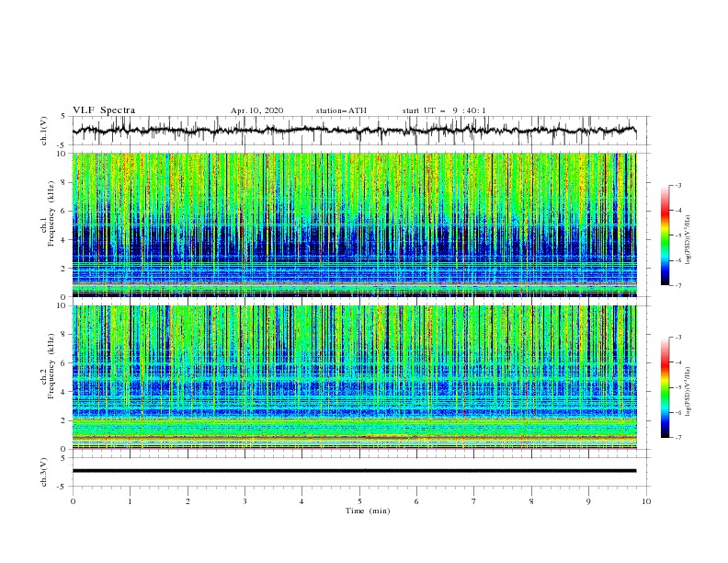Click the time axis tick label "1"
The image size is (728, 563).
click(130, 501)
